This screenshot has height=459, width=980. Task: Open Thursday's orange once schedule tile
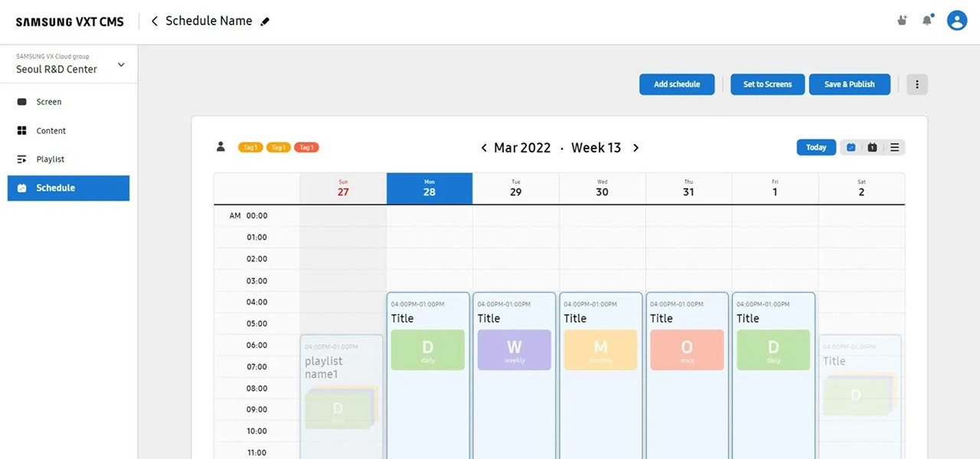pos(687,350)
